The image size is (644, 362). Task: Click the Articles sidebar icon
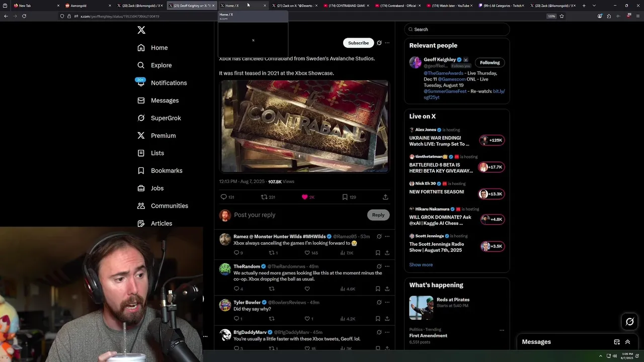[x=141, y=223]
